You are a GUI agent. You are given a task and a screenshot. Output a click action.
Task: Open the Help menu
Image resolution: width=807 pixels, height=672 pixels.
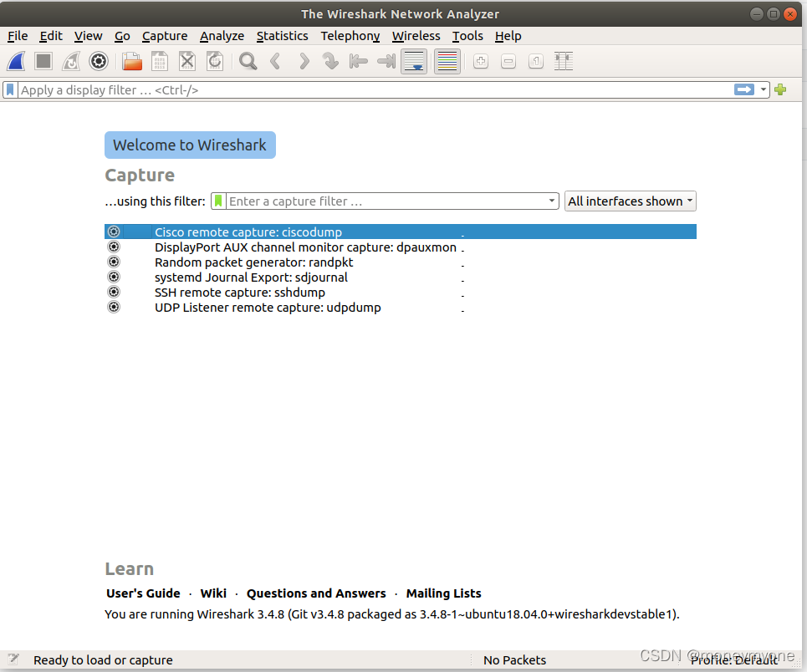point(508,36)
